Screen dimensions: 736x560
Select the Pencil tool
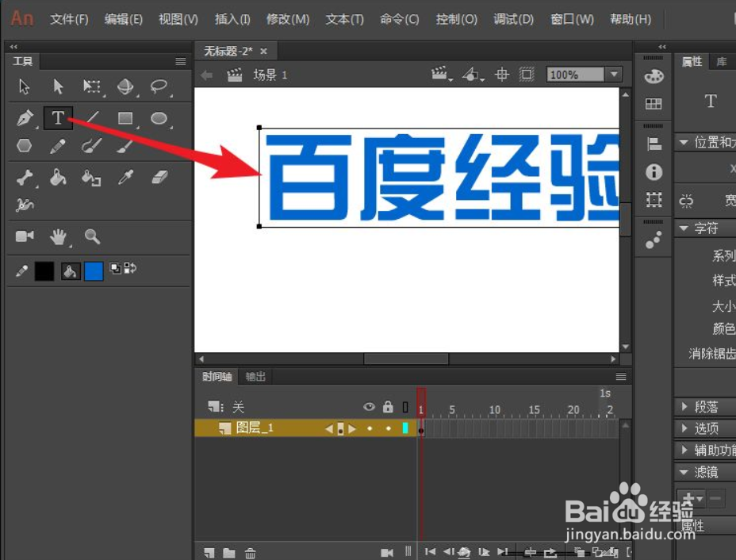click(x=58, y=146)
